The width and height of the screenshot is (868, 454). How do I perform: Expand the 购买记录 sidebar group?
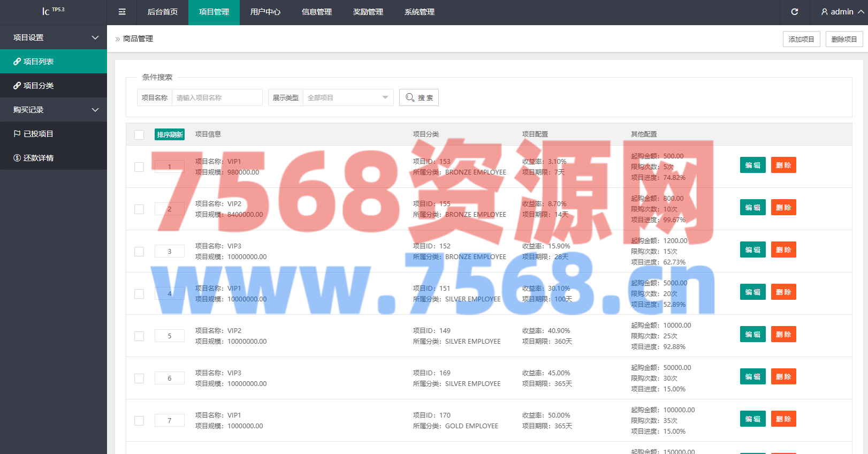pyautogui.click(x=54, y=110)
